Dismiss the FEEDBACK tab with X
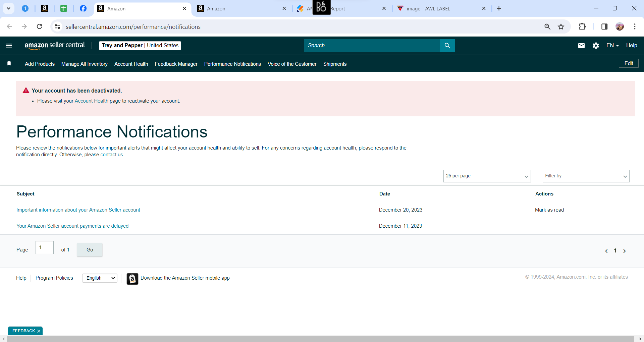 pyautogui.click(x=39, y=331)
